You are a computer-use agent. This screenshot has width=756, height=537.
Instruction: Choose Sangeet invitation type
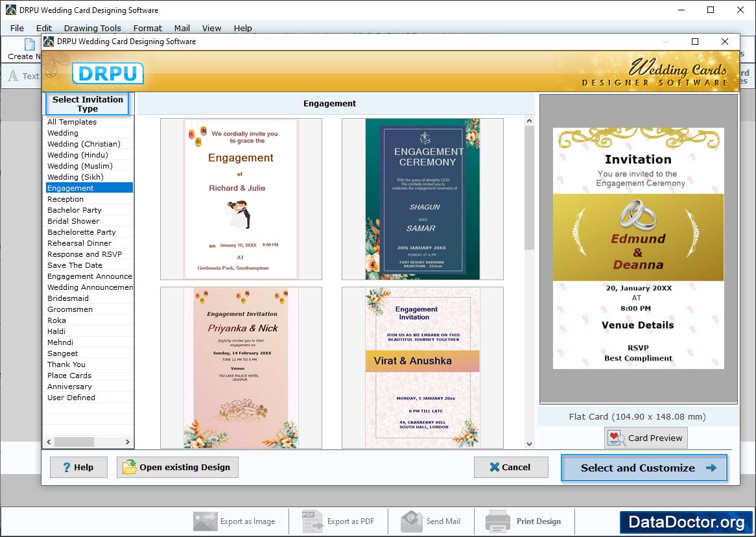89,353
